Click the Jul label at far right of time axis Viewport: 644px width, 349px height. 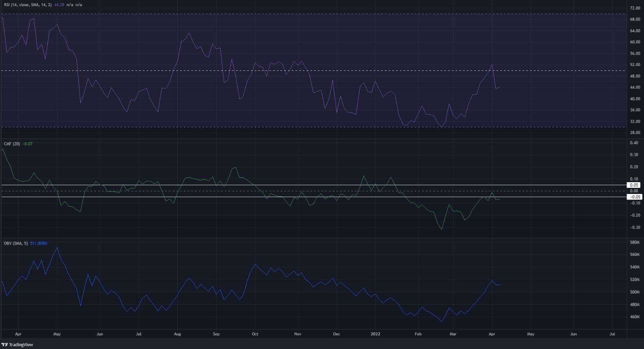coord(612,334)
